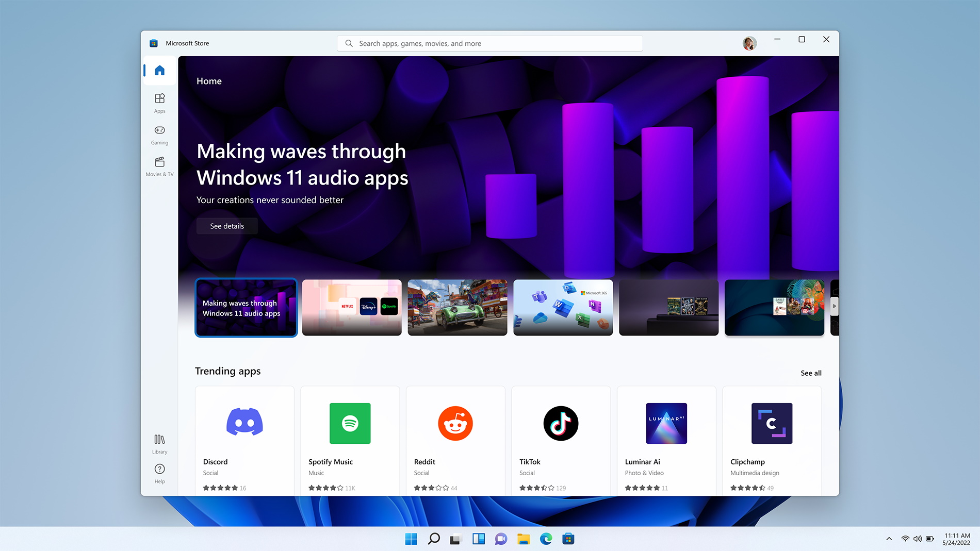Go to Gaming section in sidebar
This screenshot has width=980, height=551.
[159, 135]
